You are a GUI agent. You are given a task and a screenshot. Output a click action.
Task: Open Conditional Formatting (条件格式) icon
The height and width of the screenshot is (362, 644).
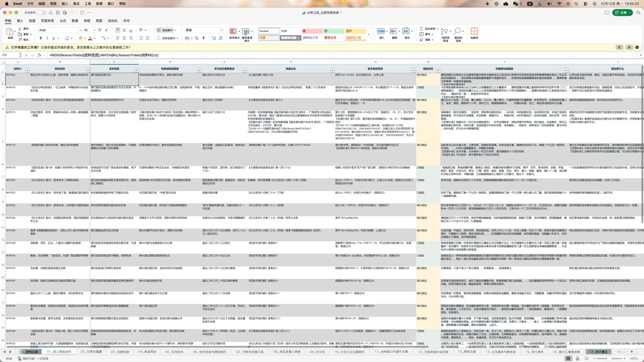pyautogui.click(x=233, y=32)
